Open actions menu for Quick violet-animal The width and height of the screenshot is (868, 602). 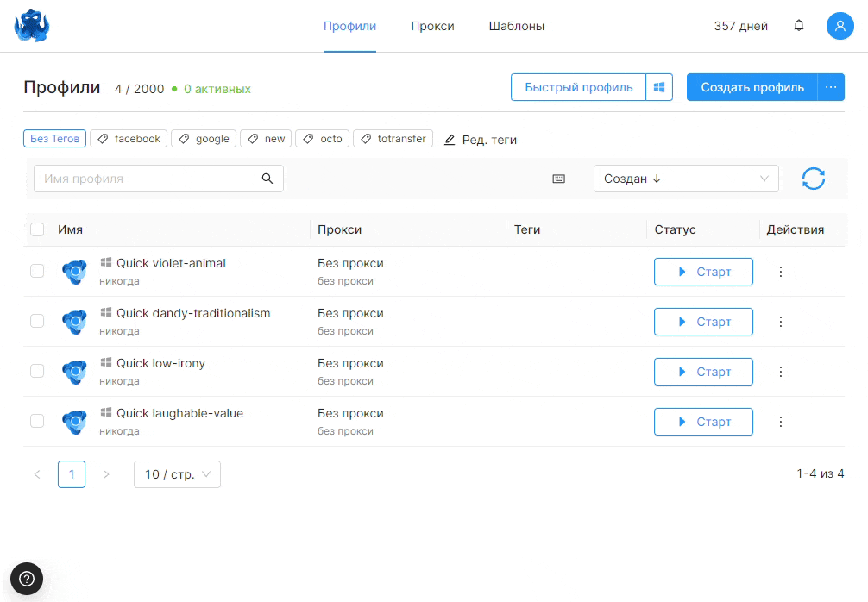(781, 272)
